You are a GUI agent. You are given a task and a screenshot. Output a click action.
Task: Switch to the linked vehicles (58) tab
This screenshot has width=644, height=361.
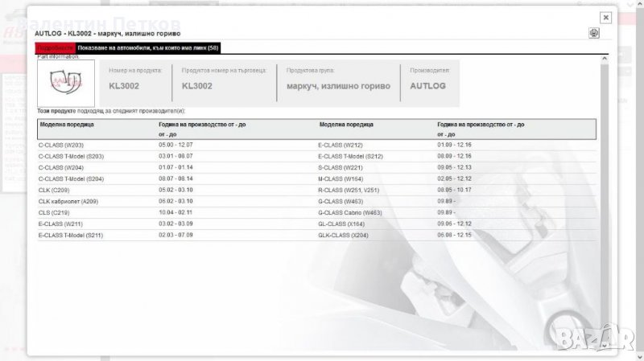coord(147,48)
